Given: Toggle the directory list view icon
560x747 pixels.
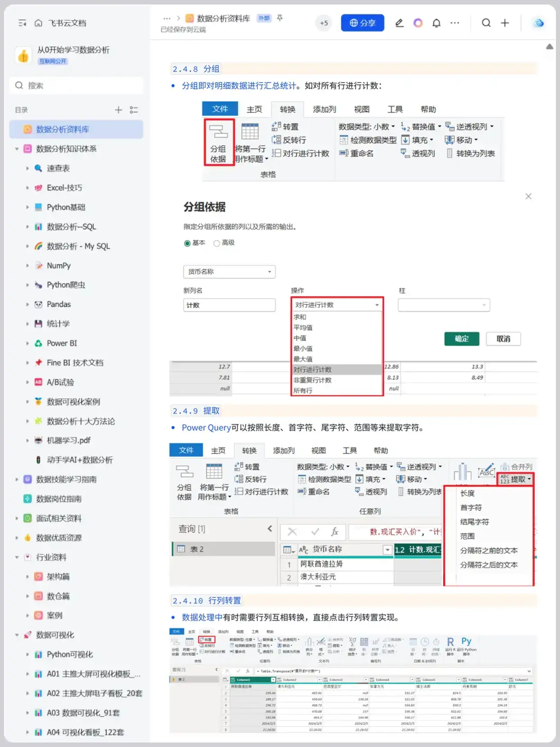Looking at the screenshot, I should pos(134,110).
